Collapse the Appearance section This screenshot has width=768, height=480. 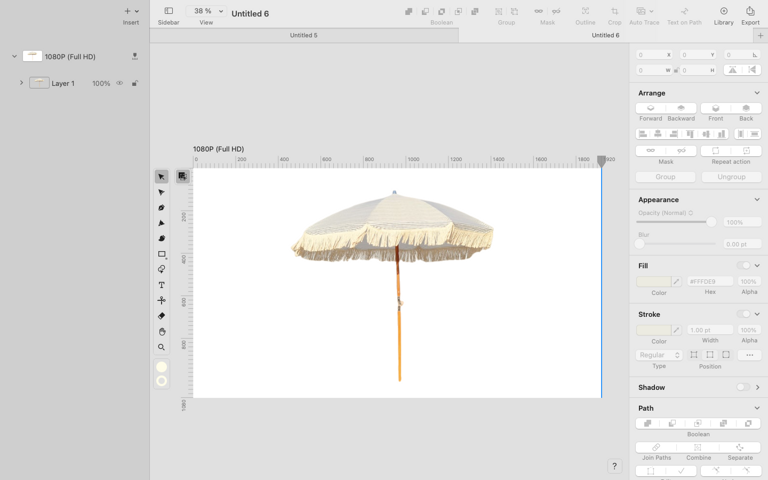click(757, 199)
